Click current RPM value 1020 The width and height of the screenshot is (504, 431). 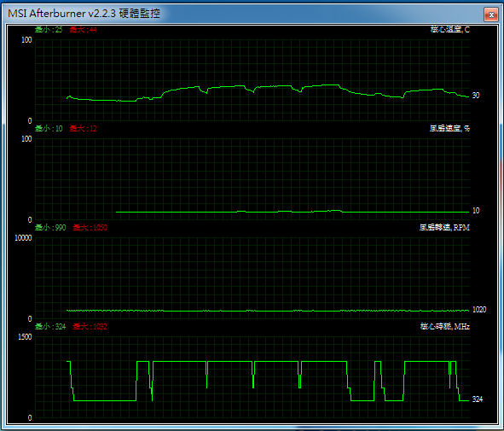pos(479,310)
